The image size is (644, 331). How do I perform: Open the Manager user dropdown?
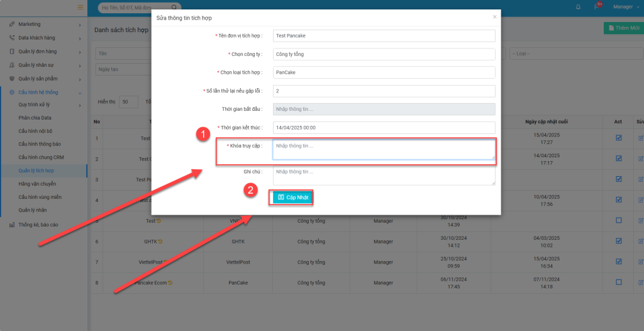pos(626,7)
